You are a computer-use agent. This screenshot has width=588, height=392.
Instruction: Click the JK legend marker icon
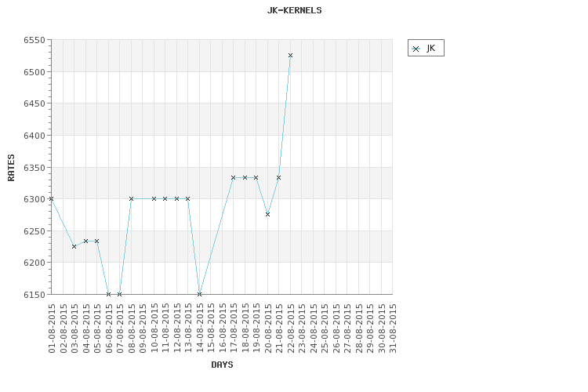pyautogui.click(x=416, y=49)
